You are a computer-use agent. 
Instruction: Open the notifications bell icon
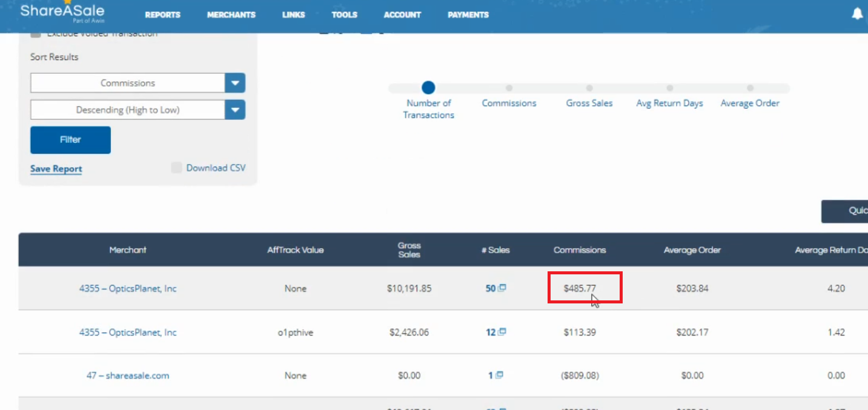tap(857, 14)
